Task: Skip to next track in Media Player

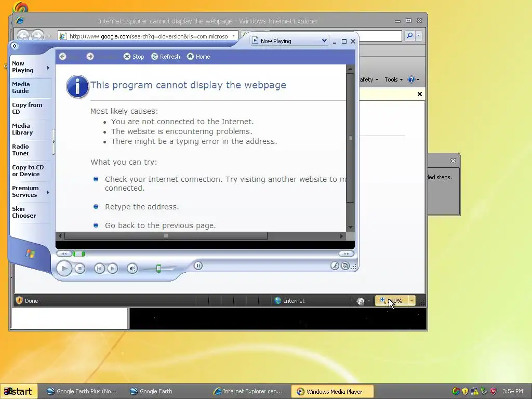Action: click(x=113, y=269)
